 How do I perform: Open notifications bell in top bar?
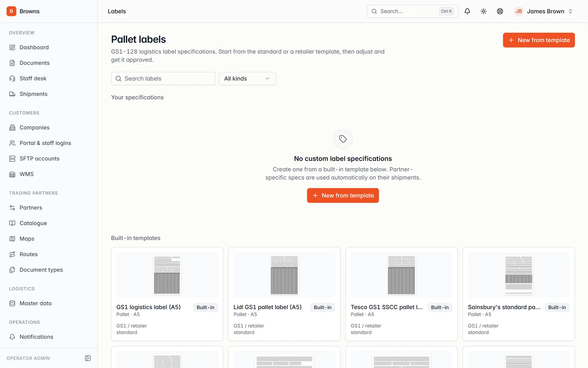[x=467, y=11]
